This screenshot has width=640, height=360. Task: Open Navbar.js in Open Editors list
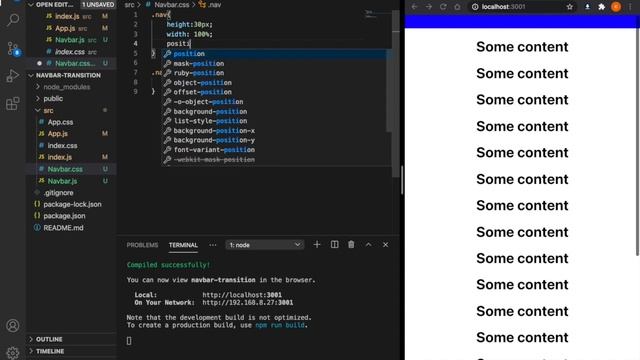tap(71, 40)
